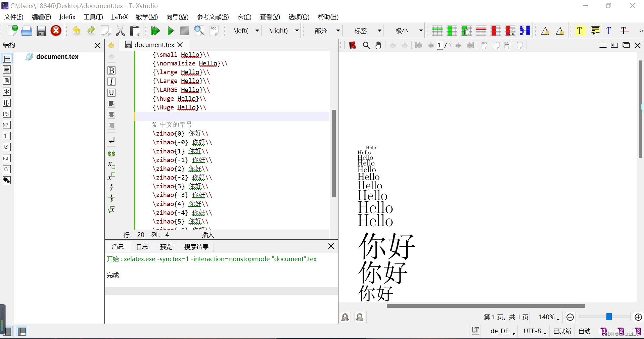Viewport: 644px width, 339px height.
Task: Zoom out PDF with the minus button
Action: (570, 317)
